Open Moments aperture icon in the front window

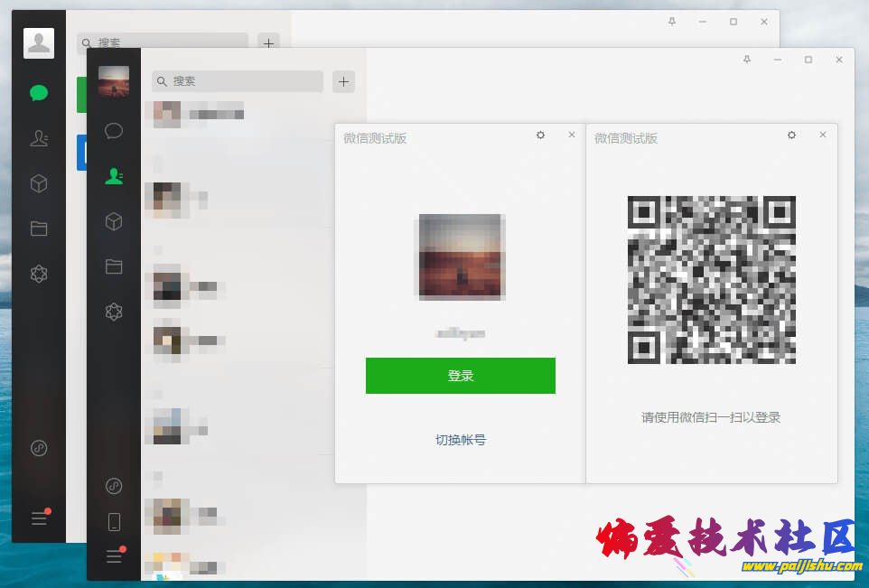tap(114, 312)
